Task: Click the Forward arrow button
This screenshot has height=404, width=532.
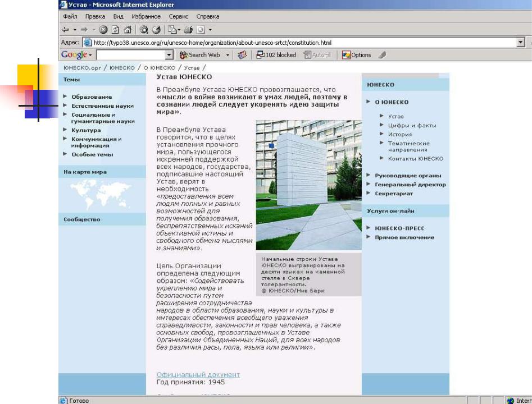Action: pyautogui.click(x=84, y=30)
